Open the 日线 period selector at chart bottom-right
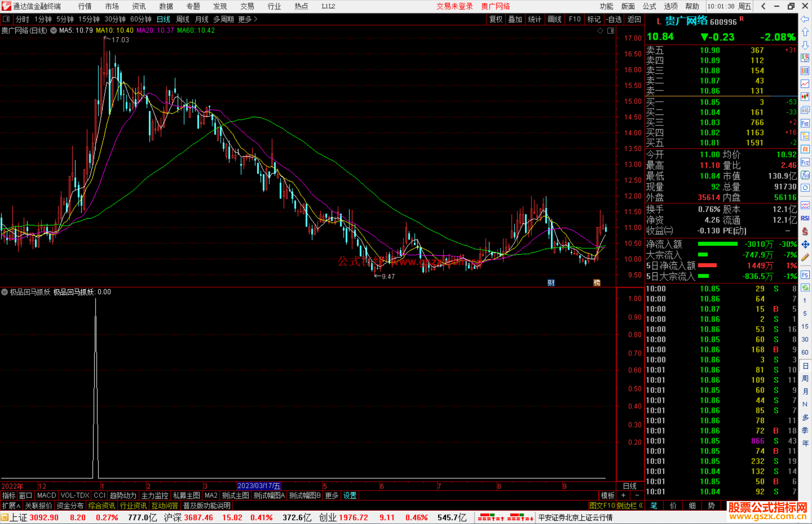Viewport: 812px width, 524px height. tap(630, 486)
